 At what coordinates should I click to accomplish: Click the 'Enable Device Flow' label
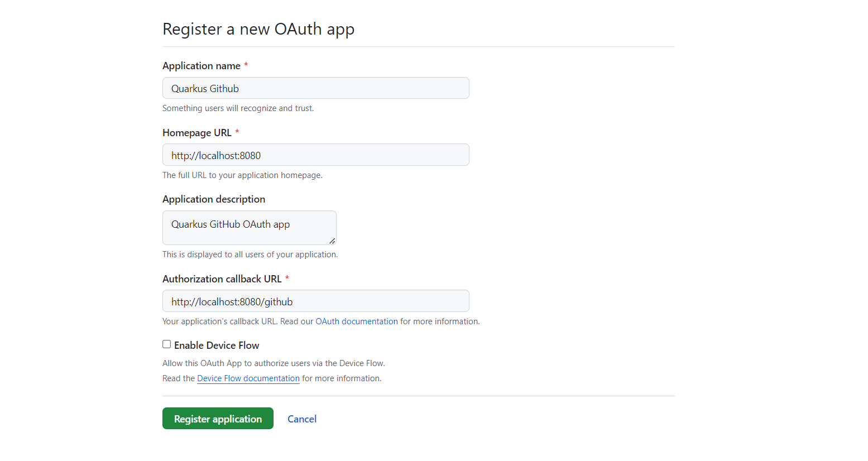point(217,345)
